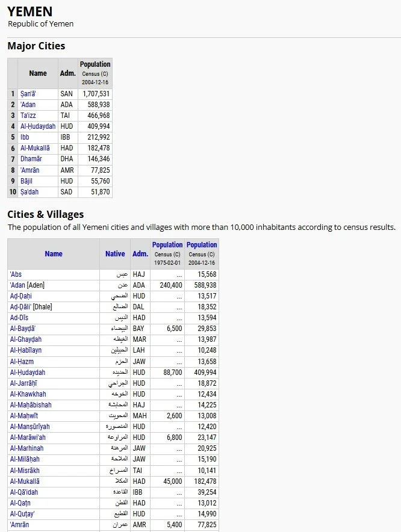This screenshot has height=532, width=401.
Task: Open the Ṣa'dah city link
Action: pos(29,192)
